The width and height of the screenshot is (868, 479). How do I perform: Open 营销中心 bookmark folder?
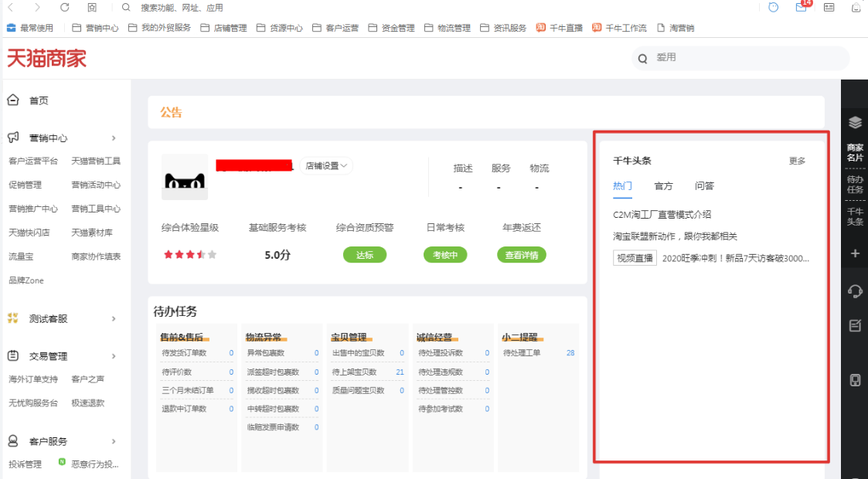[95, 28]
